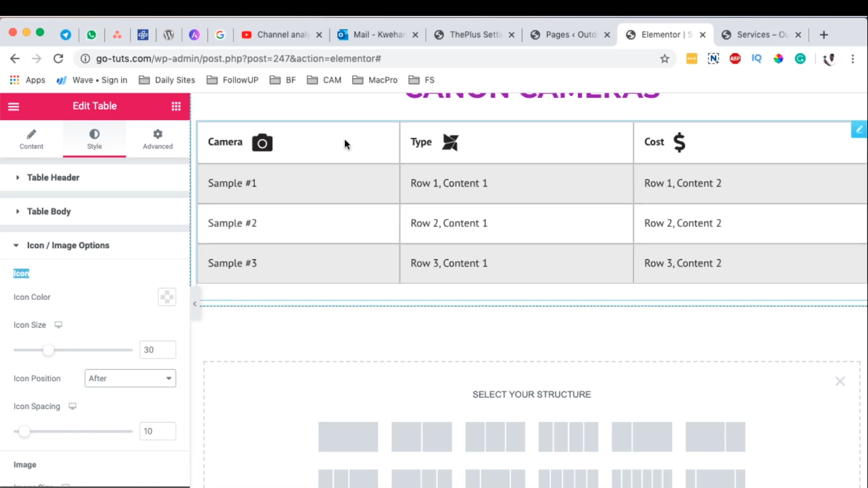Switch to the Advanced tab
This screenshot has height=488, width=868.
tap(158, 139)
